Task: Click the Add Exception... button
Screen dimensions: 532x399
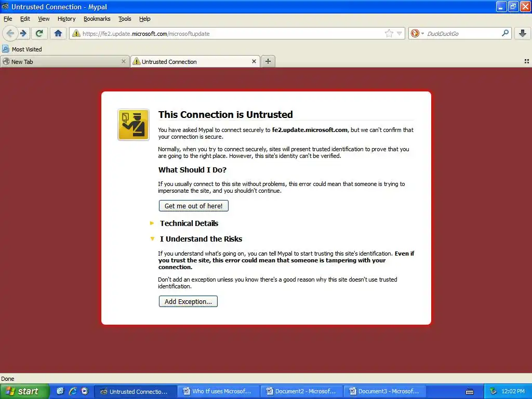Action: (188, 302)
